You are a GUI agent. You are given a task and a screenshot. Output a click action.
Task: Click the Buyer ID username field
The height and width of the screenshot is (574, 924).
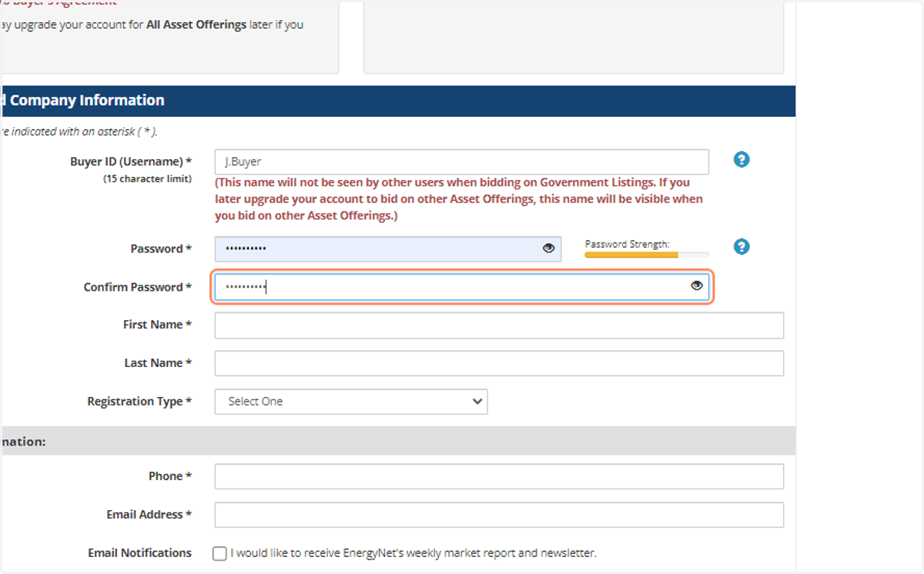tap(462, 162)
